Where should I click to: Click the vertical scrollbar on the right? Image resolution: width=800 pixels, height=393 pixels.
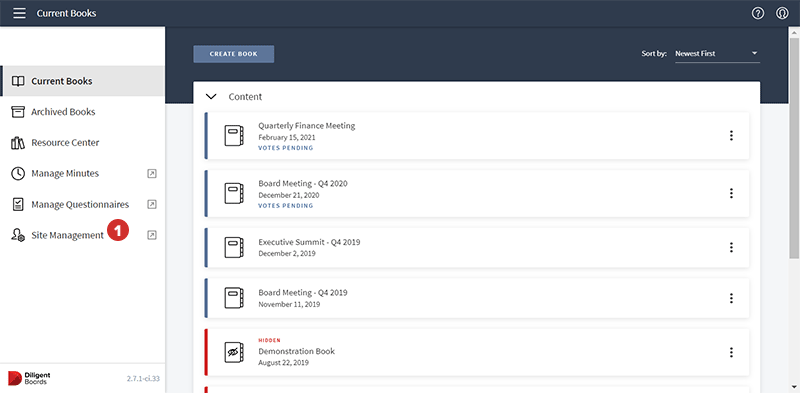point(795,143)
